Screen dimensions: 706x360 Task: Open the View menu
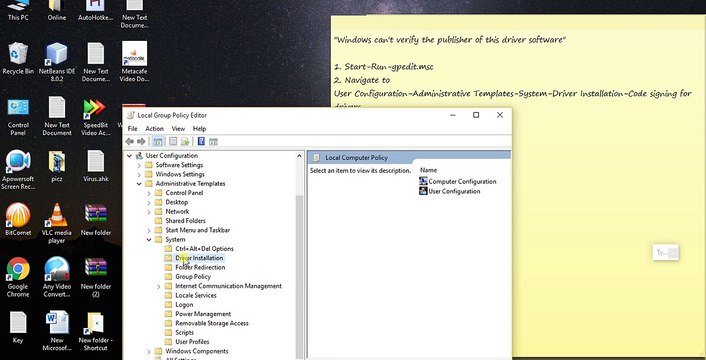[x=178, y=129]
